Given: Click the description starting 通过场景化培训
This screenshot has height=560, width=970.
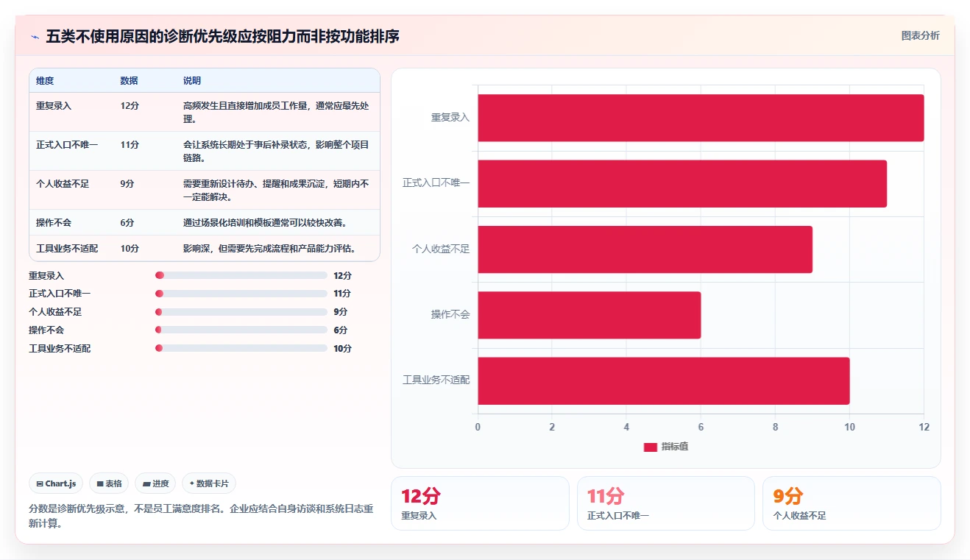Looking at the screenshot, I should click(265, 223).
